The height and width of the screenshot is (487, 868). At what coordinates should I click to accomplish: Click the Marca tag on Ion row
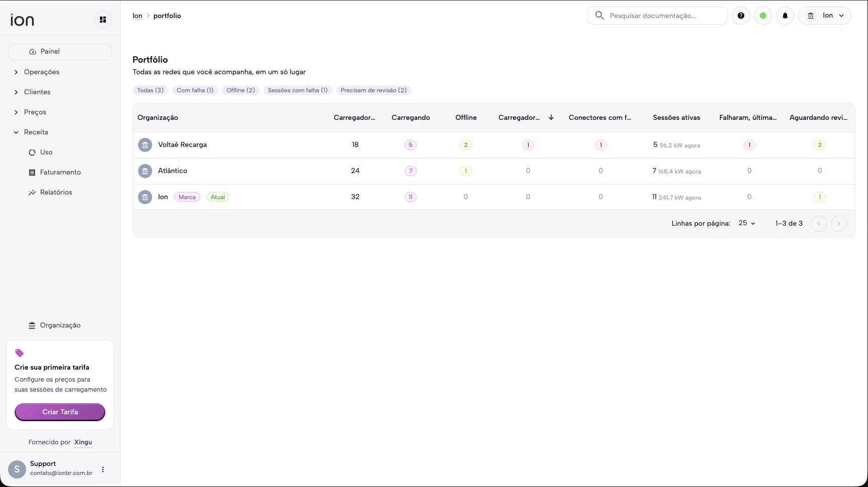click(187, 197)
